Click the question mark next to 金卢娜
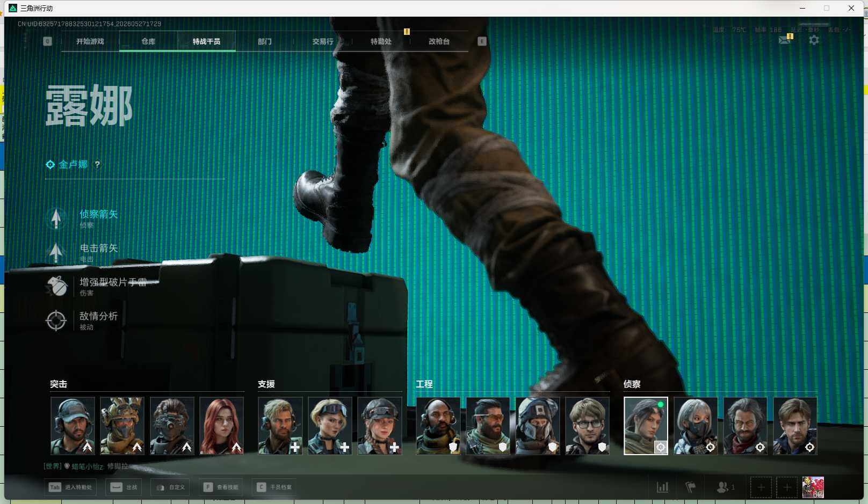Image resolution: width=868 pixels, height=504 pixels. point(97,165)
